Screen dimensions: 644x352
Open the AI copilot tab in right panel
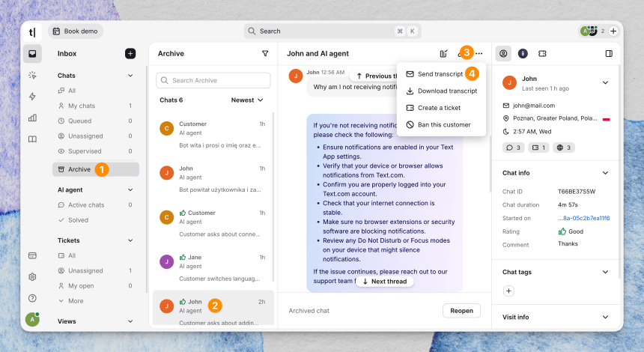coord(523,53)
